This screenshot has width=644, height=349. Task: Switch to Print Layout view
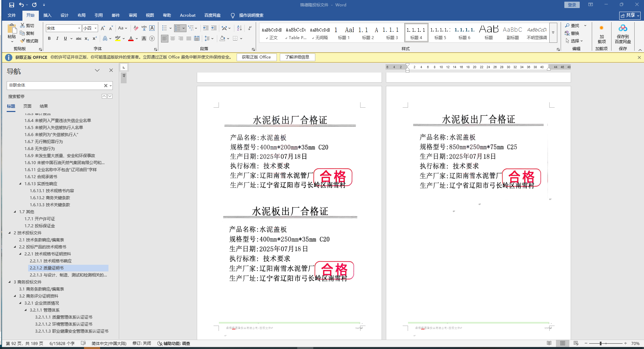click(563, 343)
